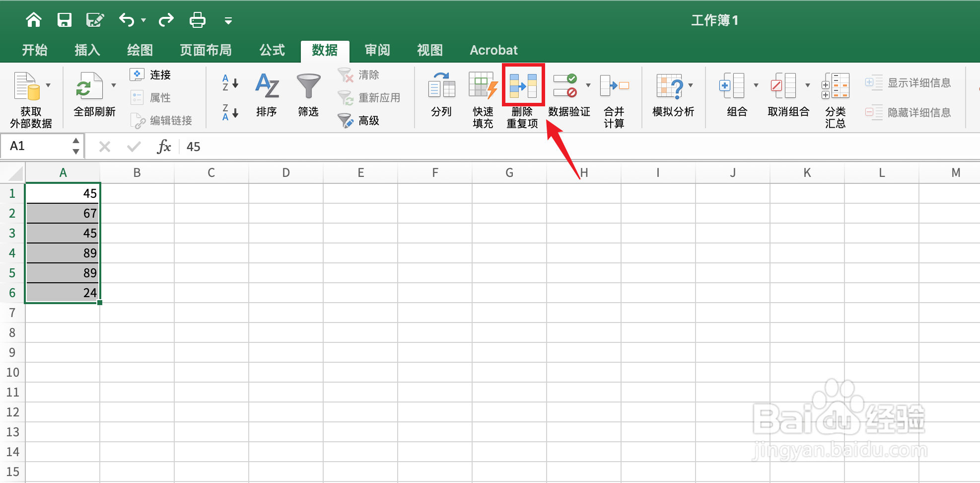This screenshot has width=980, height=483.
Task: Switch to the 公式 ribbon tab
Action: (x=272, y=50)
